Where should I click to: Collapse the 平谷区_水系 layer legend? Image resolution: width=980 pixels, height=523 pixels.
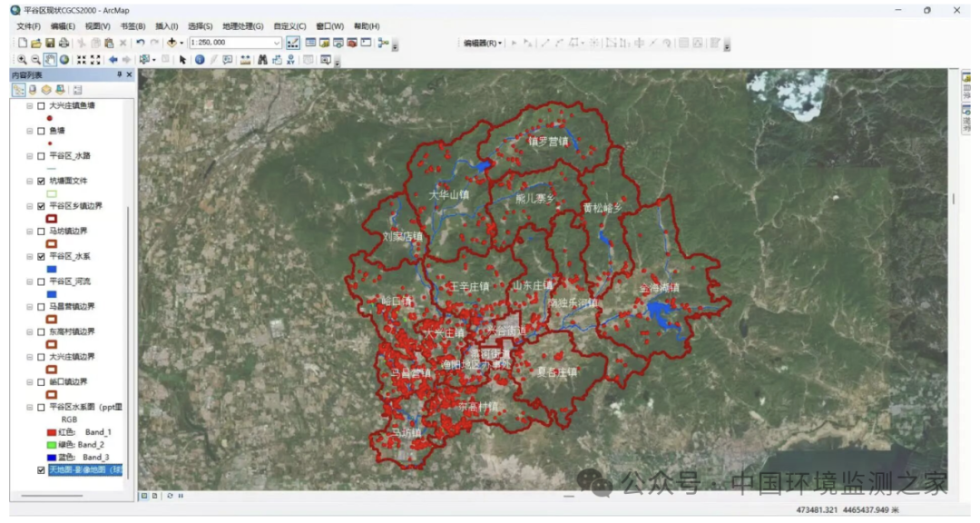[x=29, y=256]
